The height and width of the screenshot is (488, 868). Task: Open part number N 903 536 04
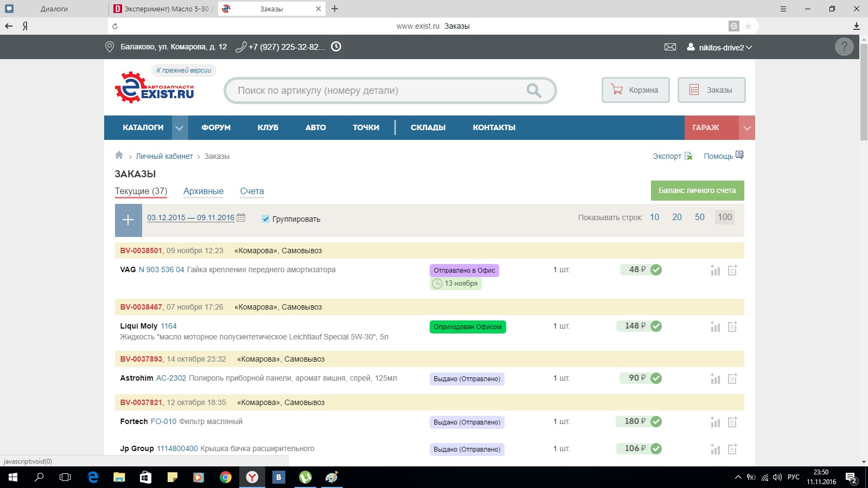[x=162, y=269]
